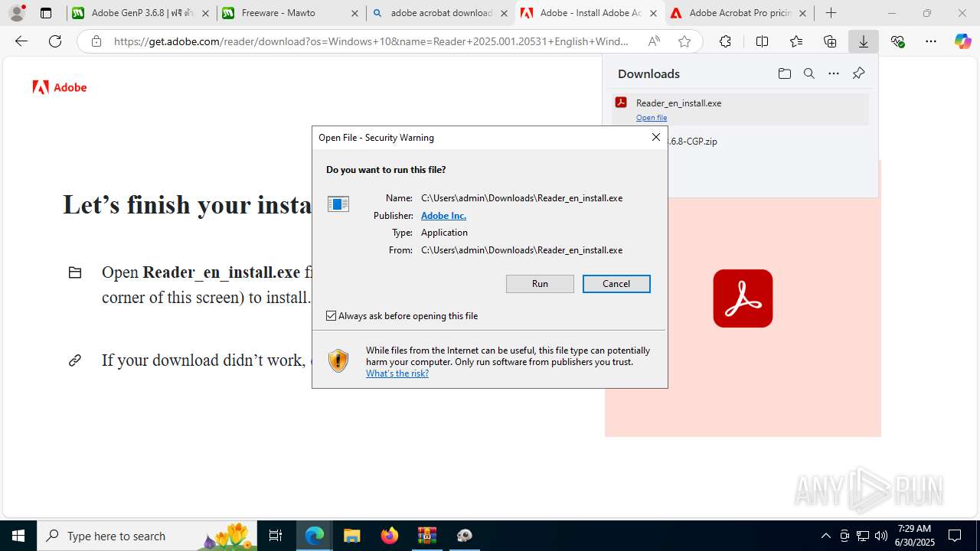Launch Firefox from the taskbar

[389, 536]
